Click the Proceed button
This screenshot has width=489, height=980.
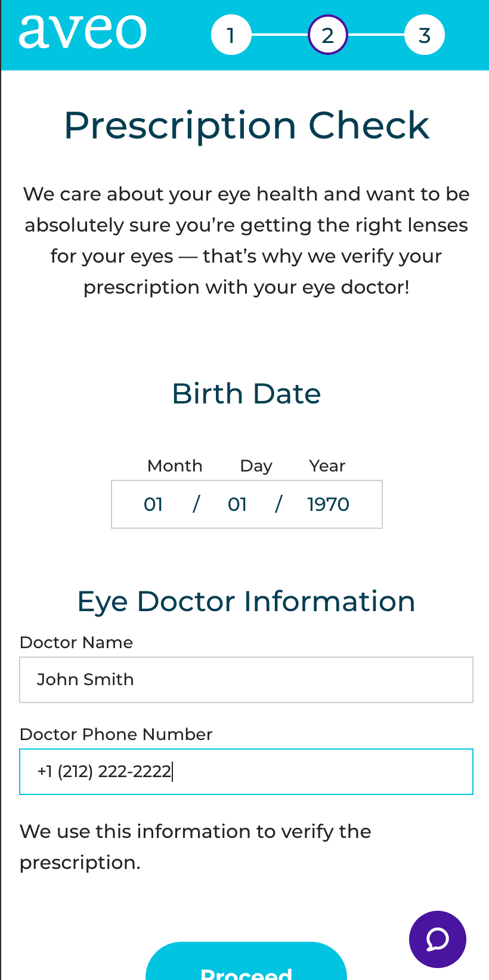pos(246,961)
